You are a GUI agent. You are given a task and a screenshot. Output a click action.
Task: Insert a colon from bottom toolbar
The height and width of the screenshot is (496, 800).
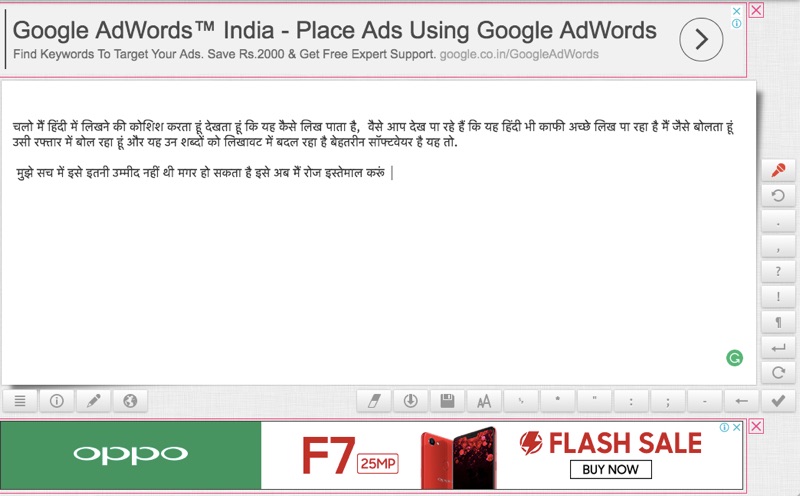(x=631, y=401)
